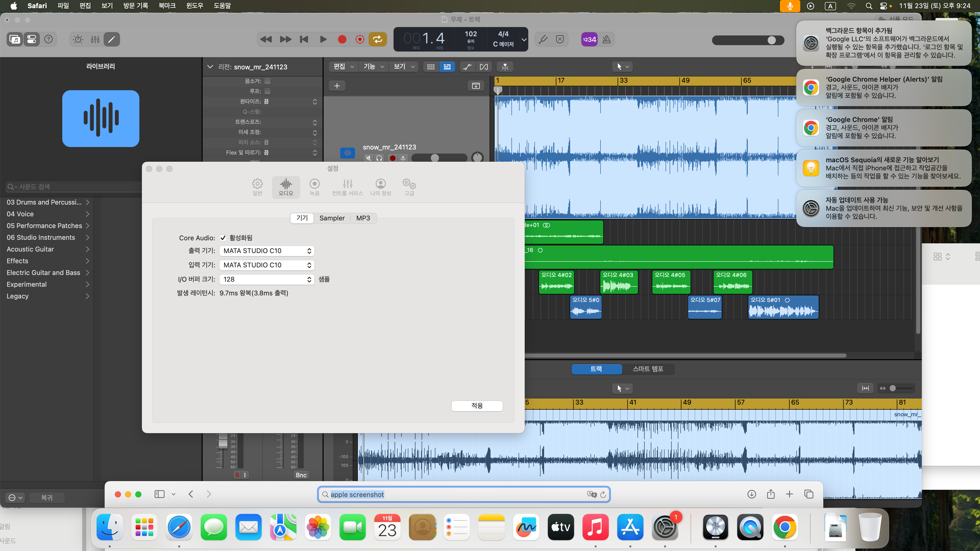The width and height of the screenshot is (980, 551).
Task: Click the Editors pencil button
Action: coord(112,39)
